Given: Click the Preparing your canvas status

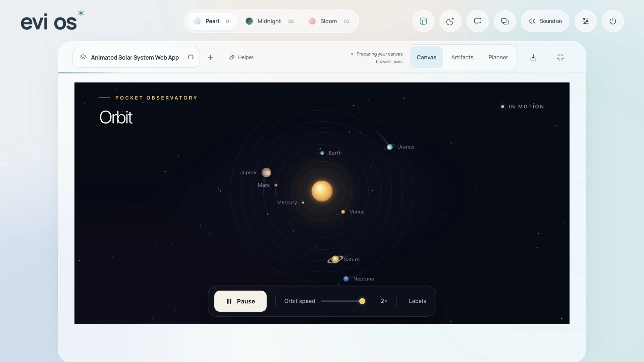Looking at the screenshot, I should pos(379,54).
